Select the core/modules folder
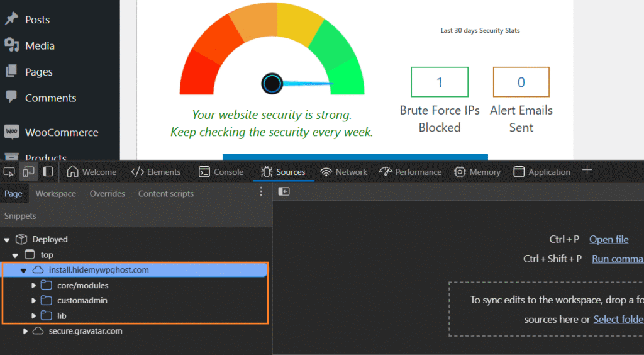Screen dimensions: 644x355 point(82,285)
